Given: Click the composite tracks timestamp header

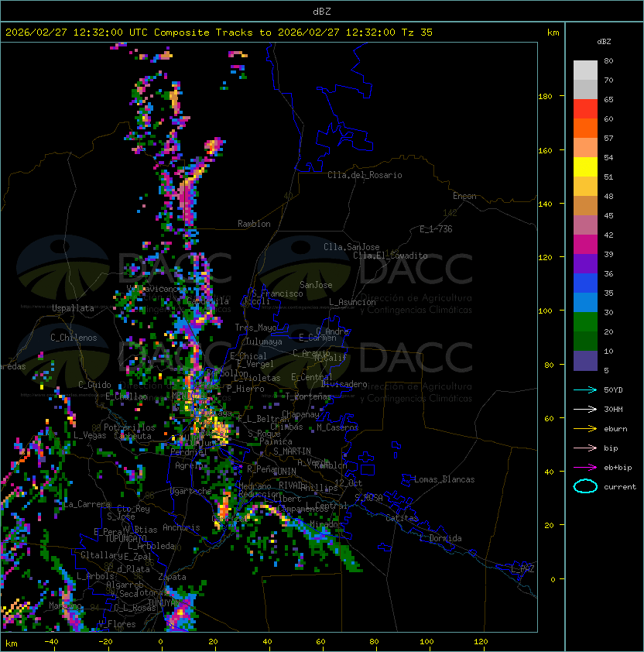Looking at the screenshot, I should pyautogui.click(x=219, y=33).
